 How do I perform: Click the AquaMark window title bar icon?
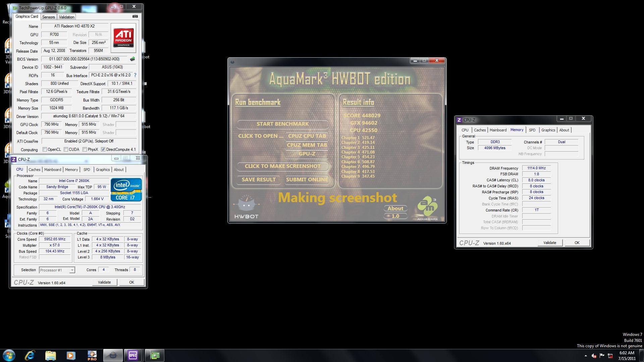232,62
